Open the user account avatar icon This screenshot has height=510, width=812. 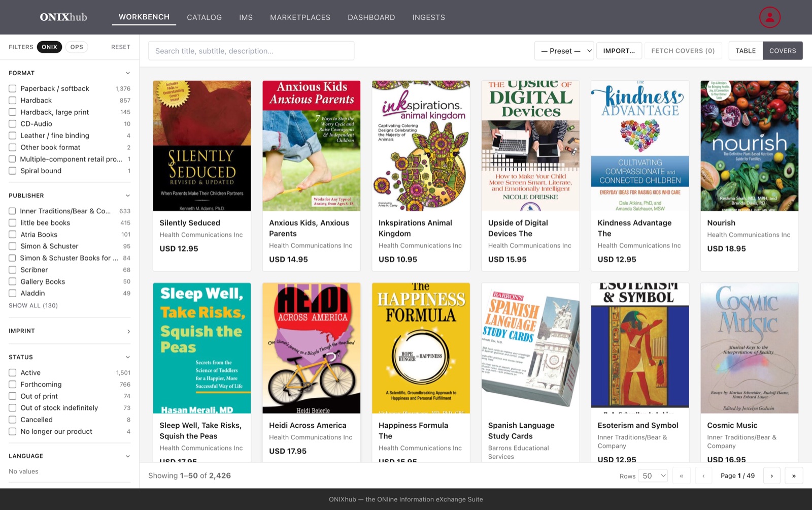[x=769, y=17]
